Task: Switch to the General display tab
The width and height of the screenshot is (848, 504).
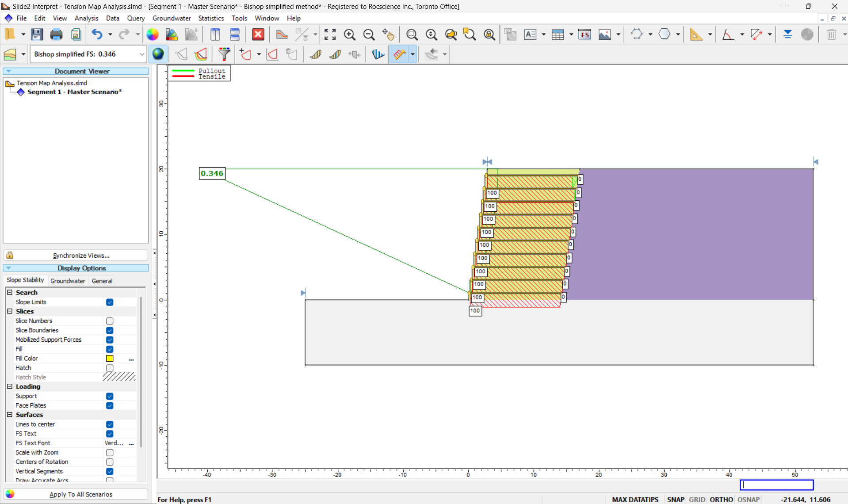Action: tap(102, 281)
